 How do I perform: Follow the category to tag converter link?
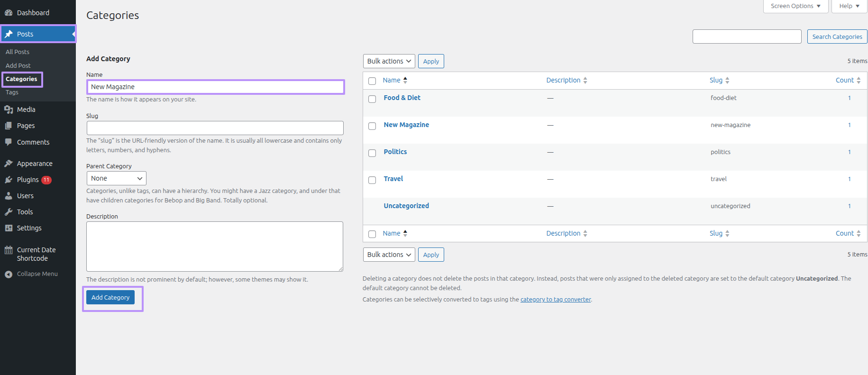pos(556,300)
